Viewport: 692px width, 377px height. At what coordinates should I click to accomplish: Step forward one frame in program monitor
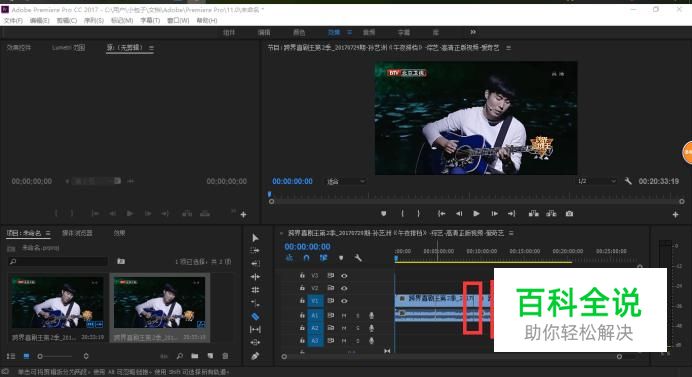[494, 214]
